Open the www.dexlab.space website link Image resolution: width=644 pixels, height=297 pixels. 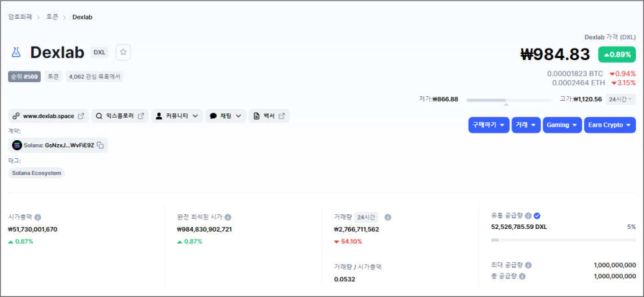(49, 116)
